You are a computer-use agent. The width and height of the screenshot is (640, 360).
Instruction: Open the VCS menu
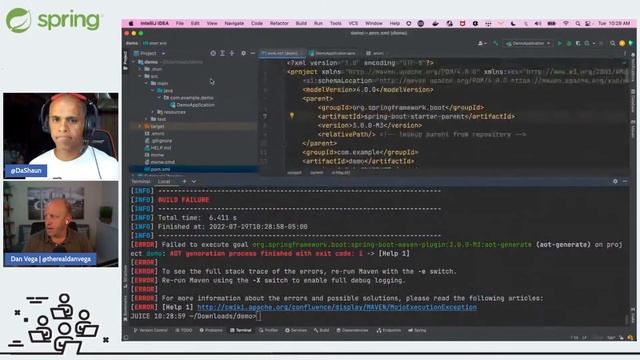(x=353, y=24)
